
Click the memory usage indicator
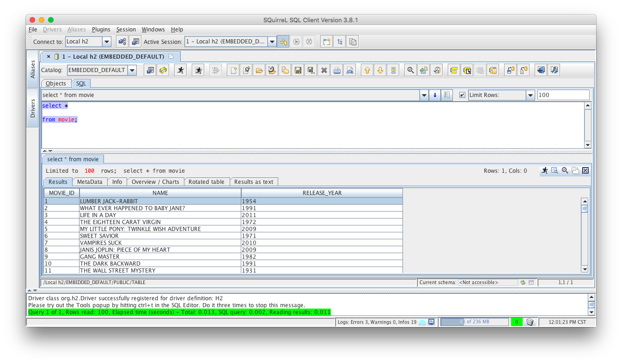point(475,322)
